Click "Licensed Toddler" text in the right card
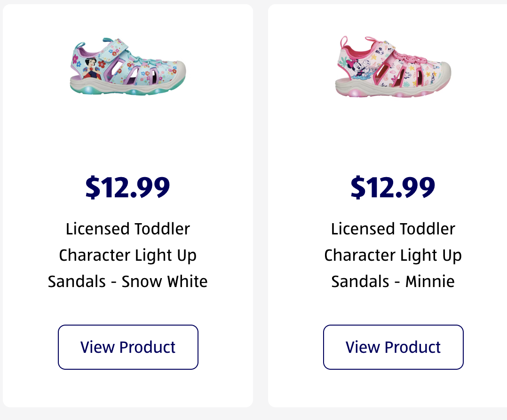The width and height of the screenshot is (507, 420). pos(393,229)
